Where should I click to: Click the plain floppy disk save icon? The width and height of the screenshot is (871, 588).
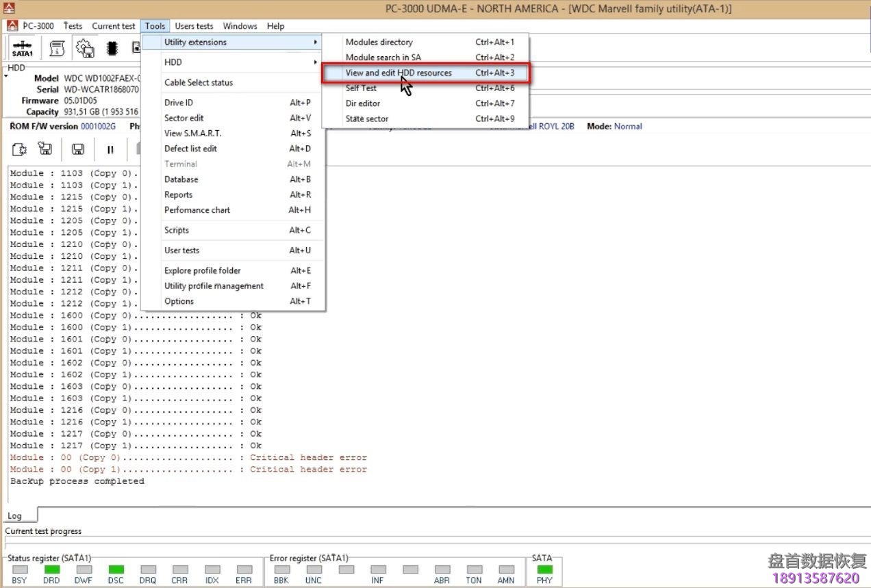78,149
